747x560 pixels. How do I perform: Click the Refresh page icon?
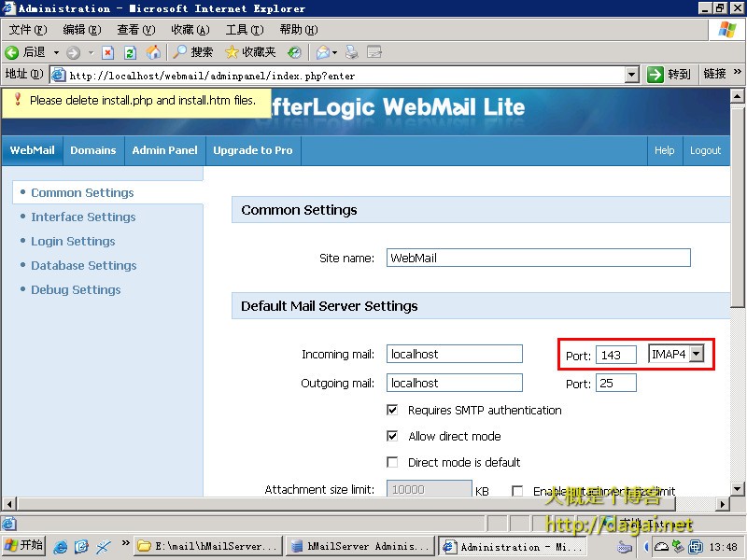coord(130,52)
